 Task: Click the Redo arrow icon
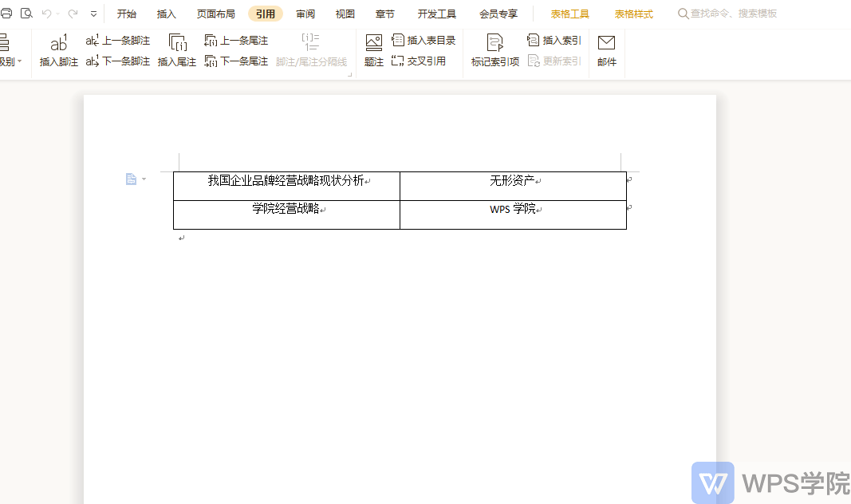73,14
